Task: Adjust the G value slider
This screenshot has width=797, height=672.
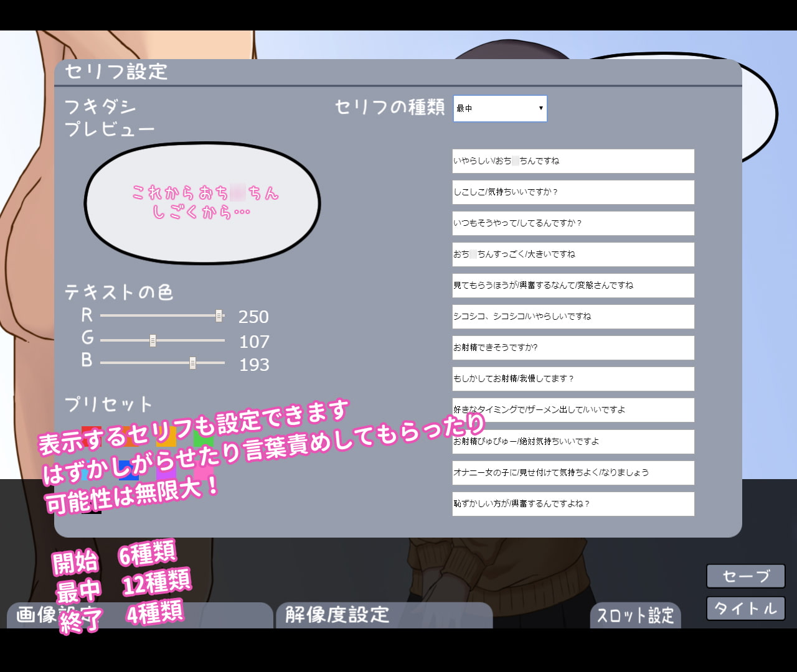Action: (151, 340)
